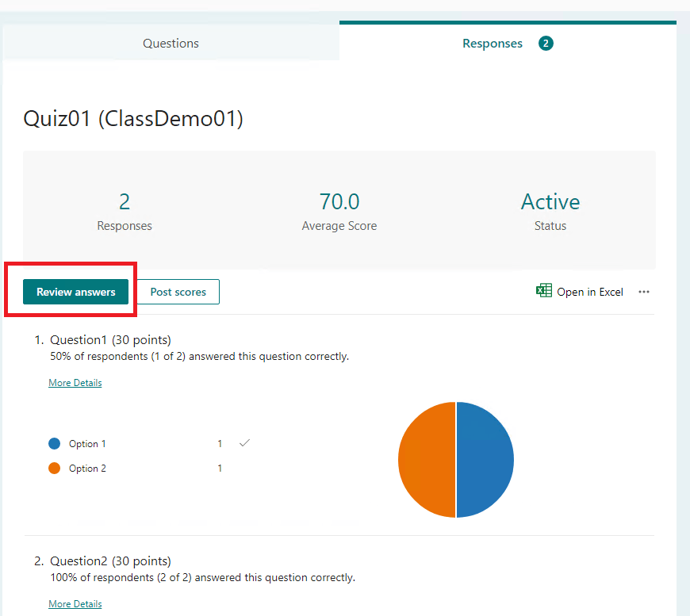The image size is (690, 616).
Task: Switch to the Questions tab
Action: (x=171, y=43)
